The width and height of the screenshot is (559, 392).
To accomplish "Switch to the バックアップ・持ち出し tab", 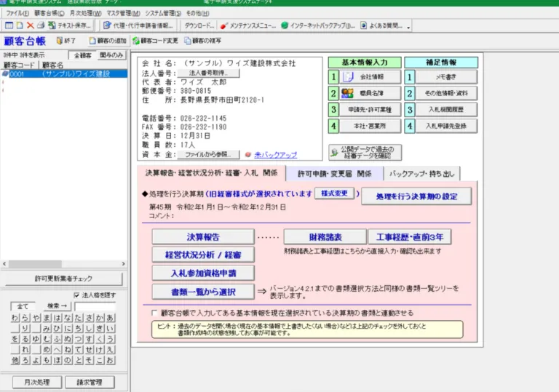I will 422,174.
